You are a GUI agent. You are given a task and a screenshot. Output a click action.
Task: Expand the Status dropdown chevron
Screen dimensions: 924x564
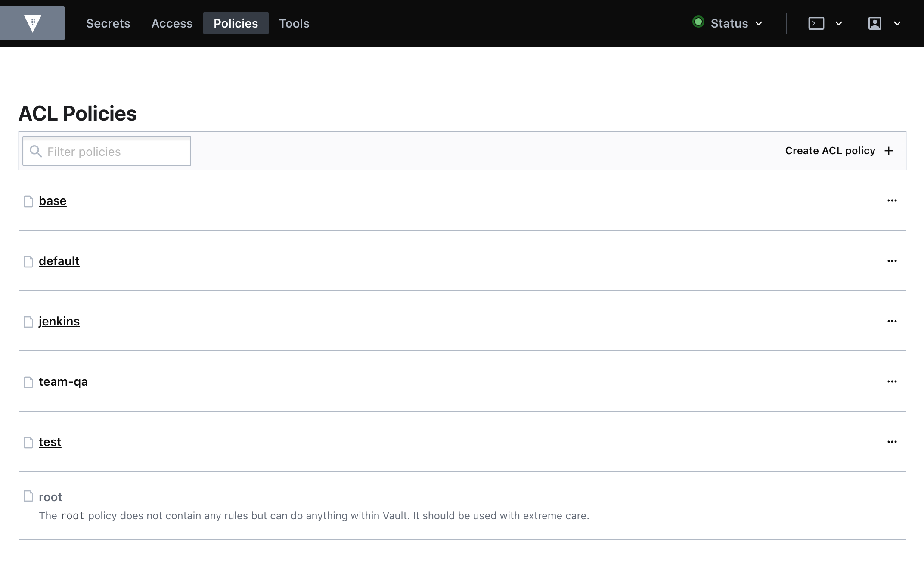(759, 24)
